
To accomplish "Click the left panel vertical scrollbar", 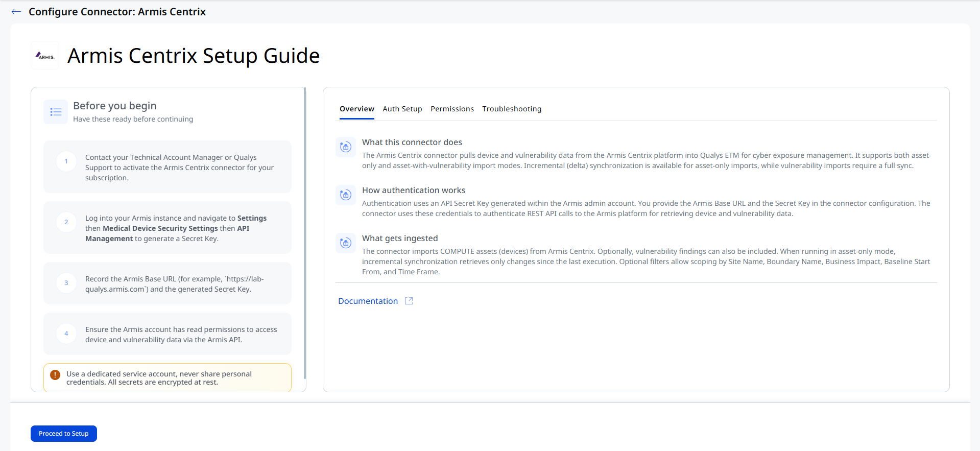I will tap(305, 233).
